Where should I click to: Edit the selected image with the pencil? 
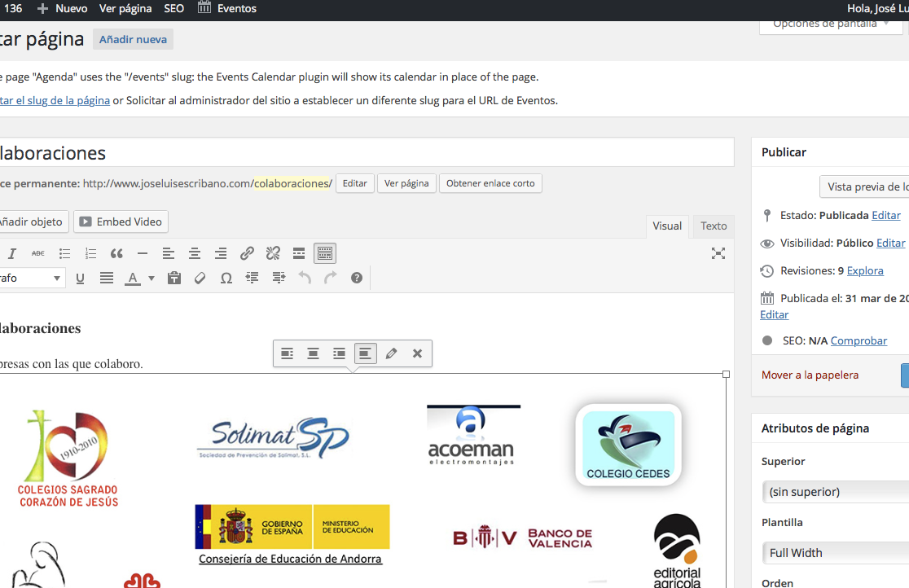tap(391, 353)
